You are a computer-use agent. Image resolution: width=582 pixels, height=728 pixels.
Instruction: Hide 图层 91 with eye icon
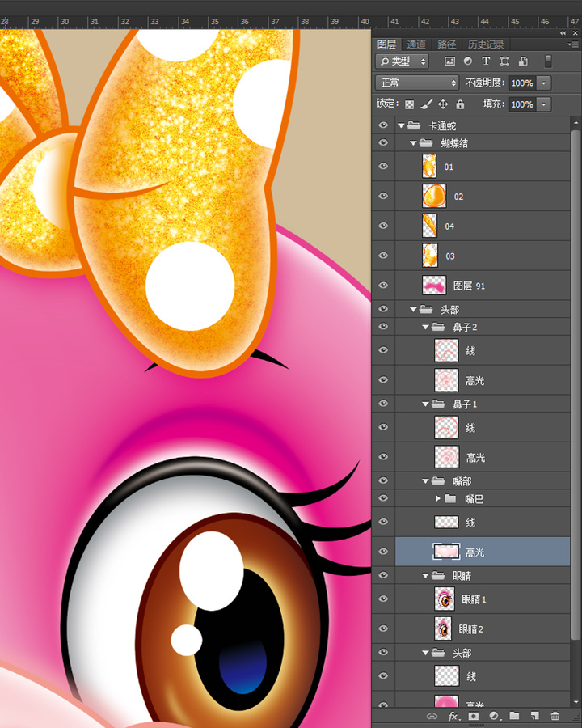[x=383, y=285]
